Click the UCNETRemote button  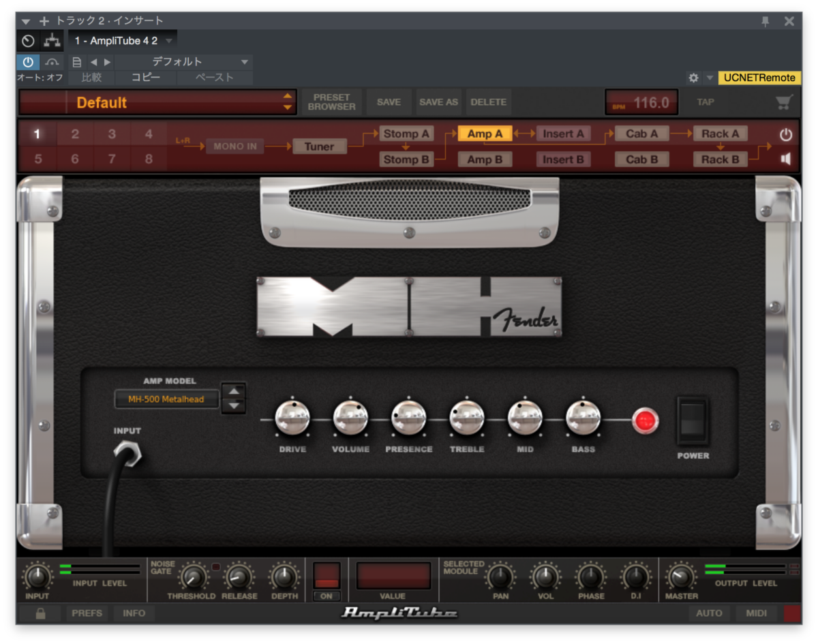pyautogui.click(x=759, y=78)
